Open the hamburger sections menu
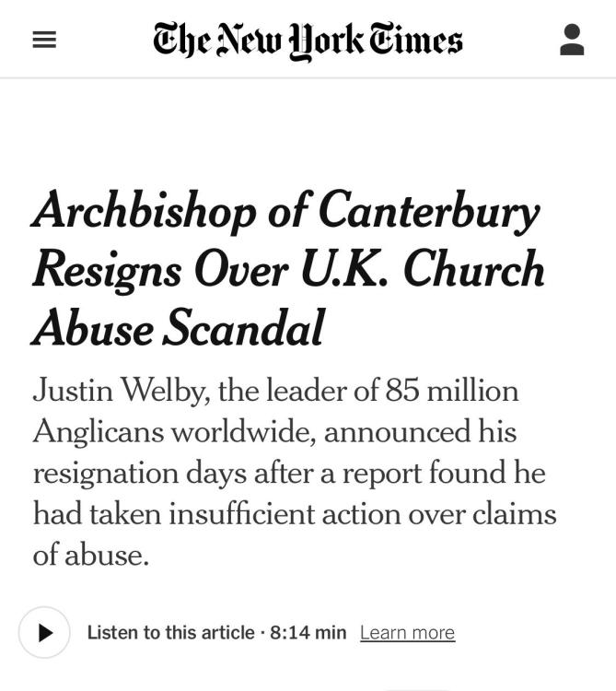The image size is (616, 691). [44, 40]
